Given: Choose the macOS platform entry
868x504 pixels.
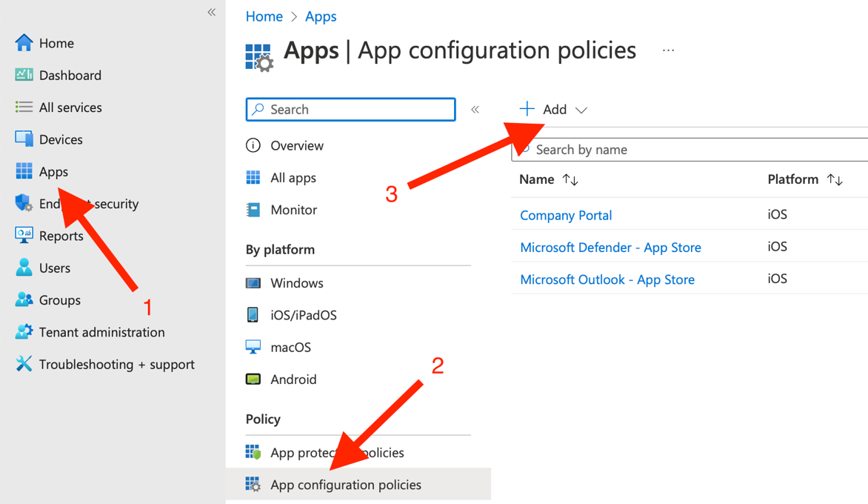Looking at the screenshot, I should click(291, 348).
